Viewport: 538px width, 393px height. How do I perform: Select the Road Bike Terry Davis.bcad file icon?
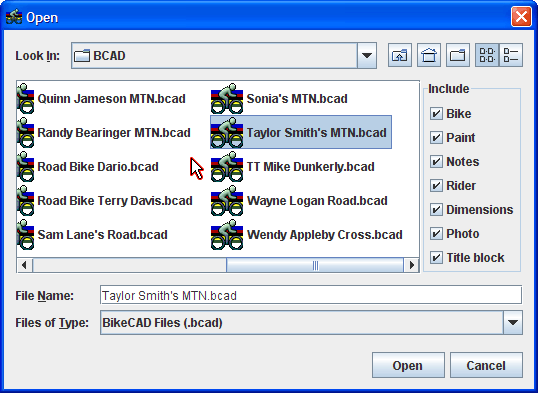(x=26, y=200)
